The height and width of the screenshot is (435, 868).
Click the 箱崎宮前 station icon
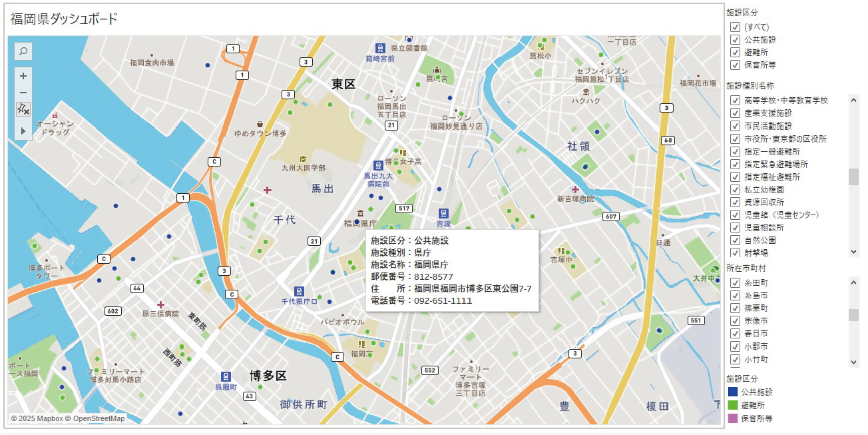point(379,48)
